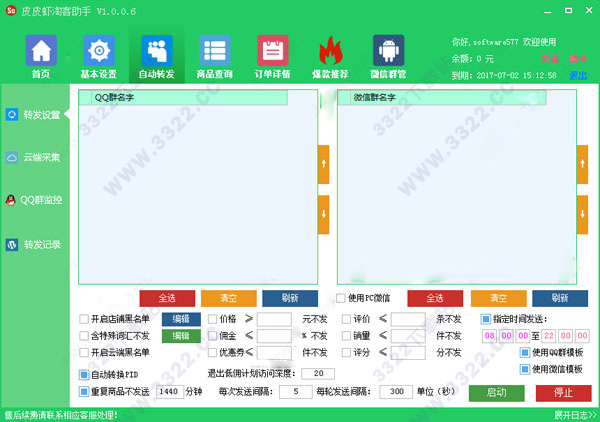Viewport: 600px width, 422px height.
Task: Click 刷新 under WeChat group list
Action: click(x=560, y=298)
